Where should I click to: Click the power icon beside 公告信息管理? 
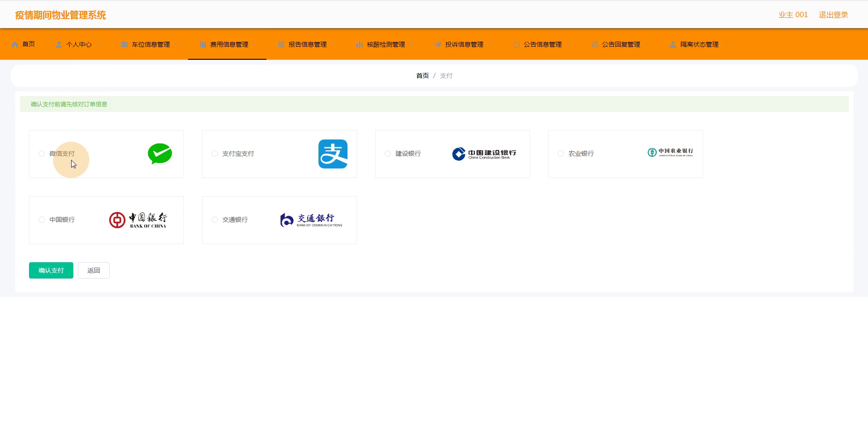click(516, 44)
